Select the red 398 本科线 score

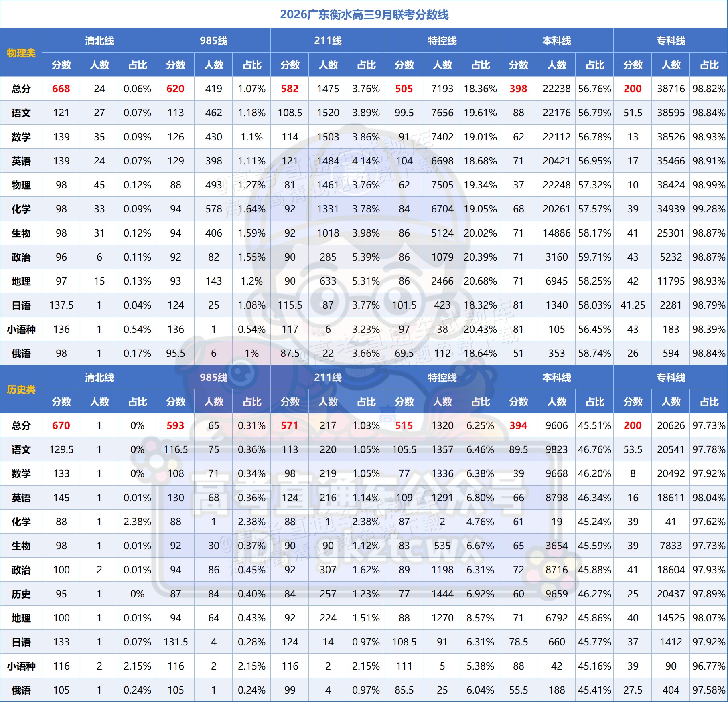(x=518, y=89)
